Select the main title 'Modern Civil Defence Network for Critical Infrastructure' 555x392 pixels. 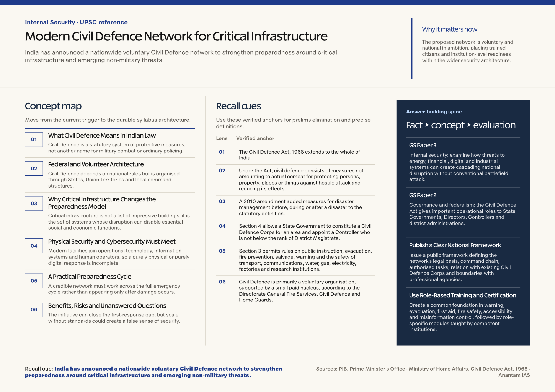176,36
